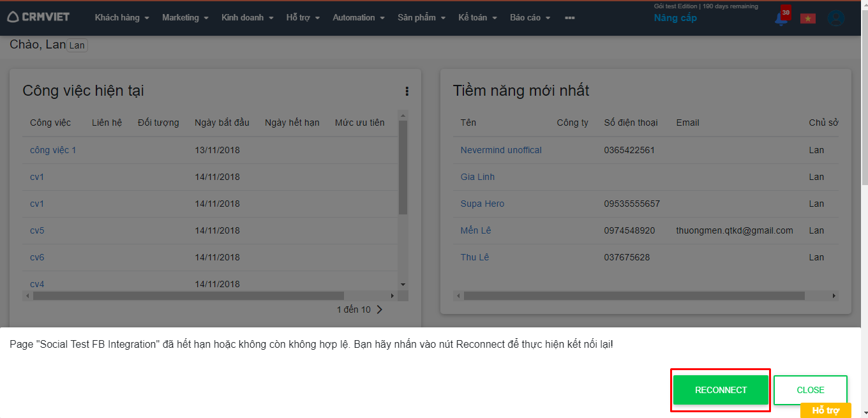Click the Liên hệ column header
This screenshot has height=418, width=868.
[x=107, y=123]
